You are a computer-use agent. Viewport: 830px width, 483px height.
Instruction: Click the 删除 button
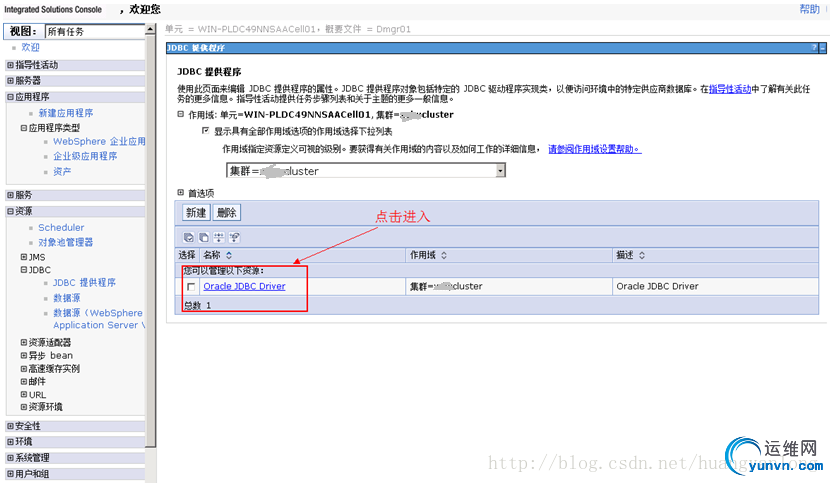pyautogui.click(x=227, y=212)
